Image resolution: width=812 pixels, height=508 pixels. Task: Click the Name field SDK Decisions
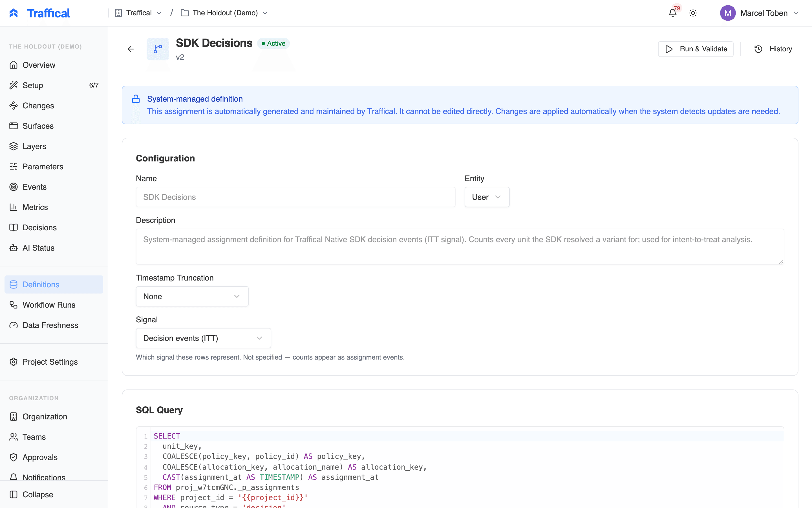coord(295,197)
